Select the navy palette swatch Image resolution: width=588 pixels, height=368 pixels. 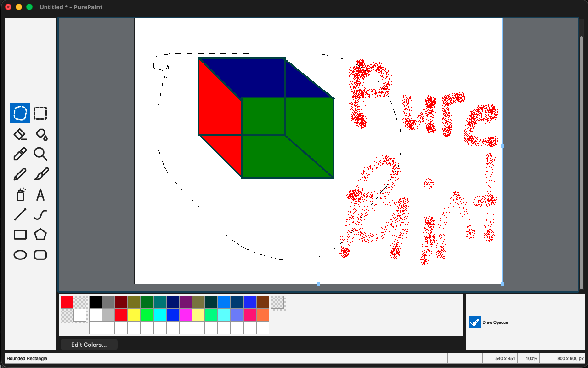[173, 302]
